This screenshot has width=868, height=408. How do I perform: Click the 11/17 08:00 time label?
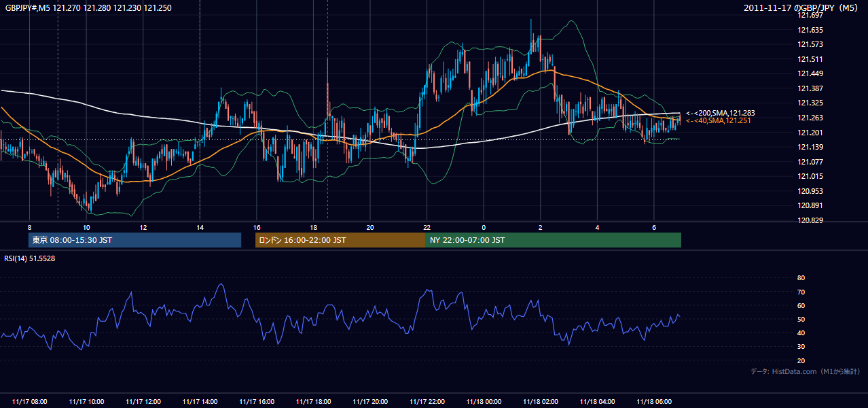pos(30,401)
